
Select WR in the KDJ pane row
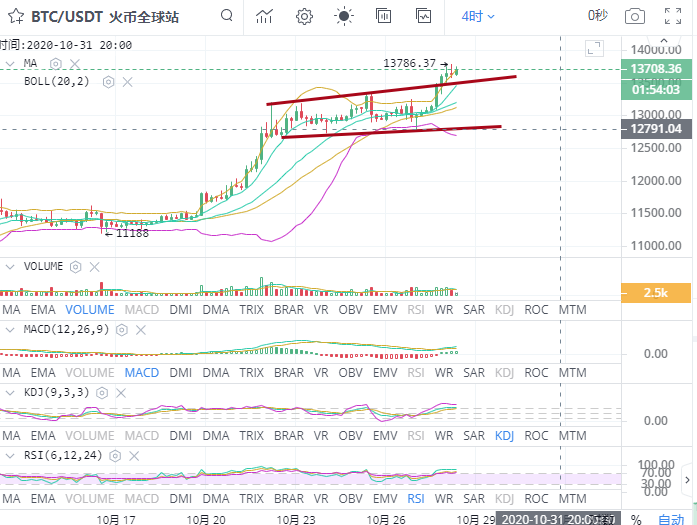click(x=444, y=436)
